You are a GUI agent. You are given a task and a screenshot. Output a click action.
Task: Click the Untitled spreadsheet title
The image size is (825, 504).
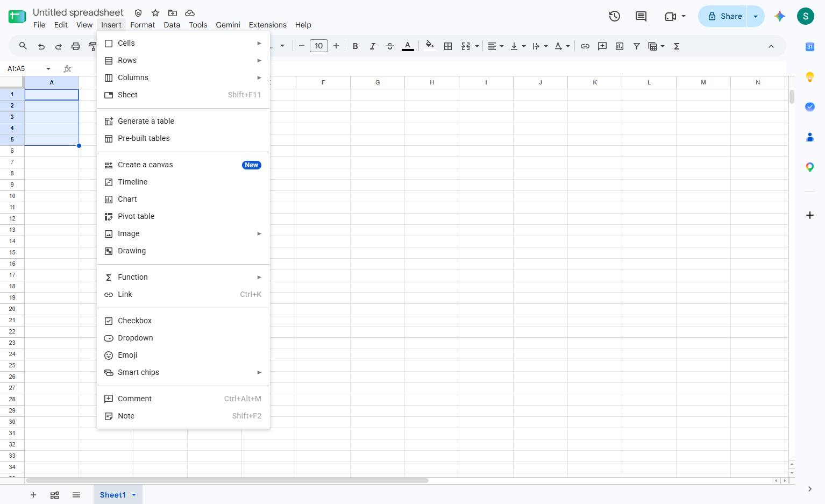click(78, 12)
